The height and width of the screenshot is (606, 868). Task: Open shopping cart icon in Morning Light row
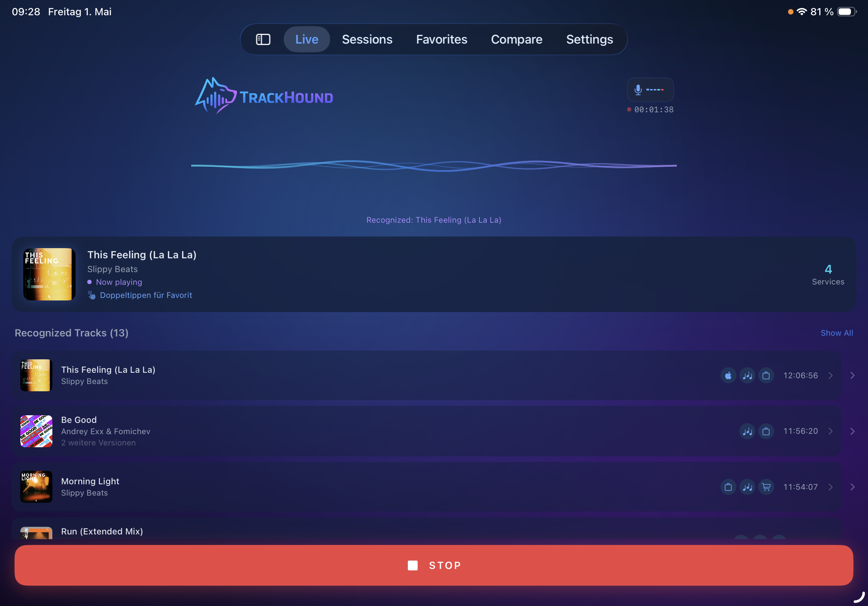[766, 487]
